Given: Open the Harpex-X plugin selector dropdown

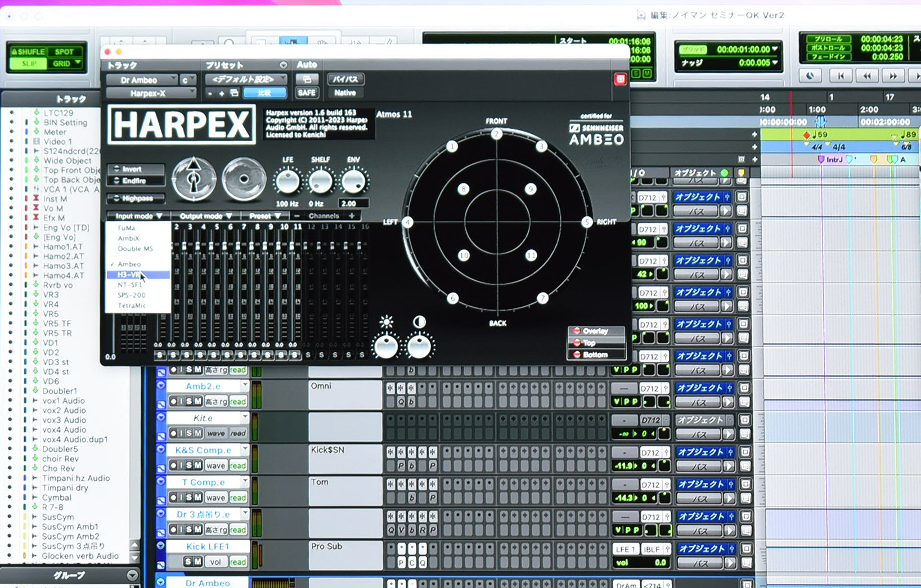Looking at the screenshot, I should click(151, 93).
